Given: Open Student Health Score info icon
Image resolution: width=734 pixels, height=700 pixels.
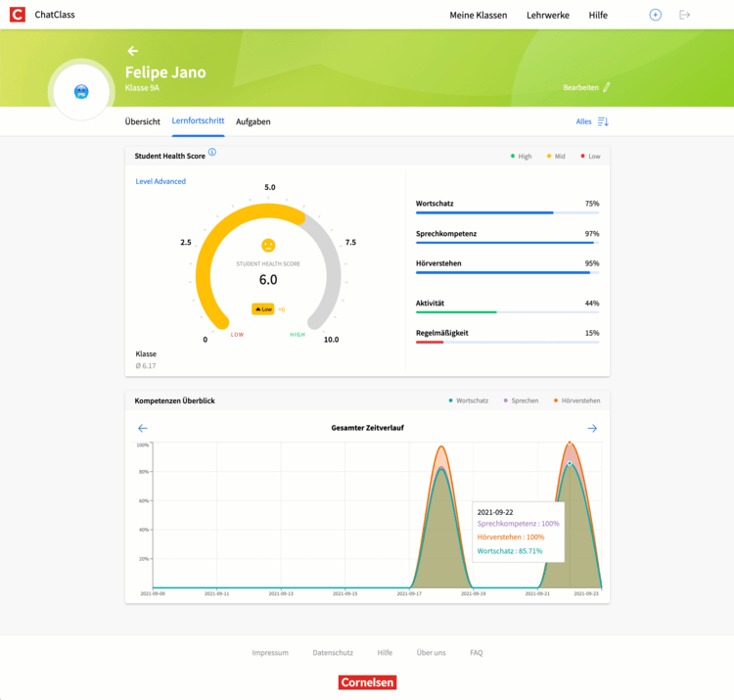Looking at the screenshot, I should click(212, 153).
